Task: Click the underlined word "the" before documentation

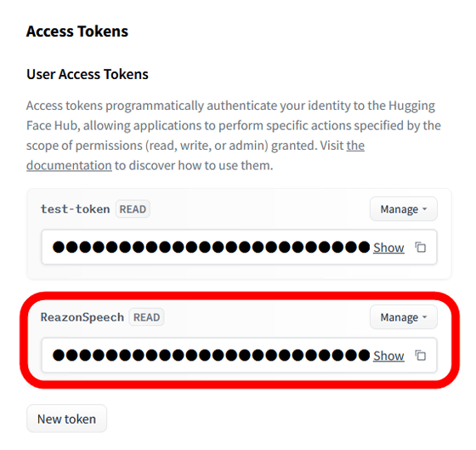Action: coord(355,145)
